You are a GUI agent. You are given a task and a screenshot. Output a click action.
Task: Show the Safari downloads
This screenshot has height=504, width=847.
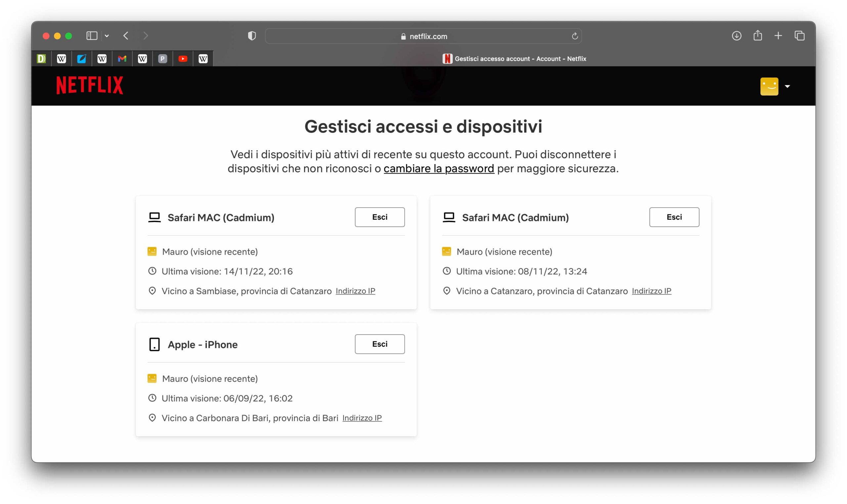point(736,36)
